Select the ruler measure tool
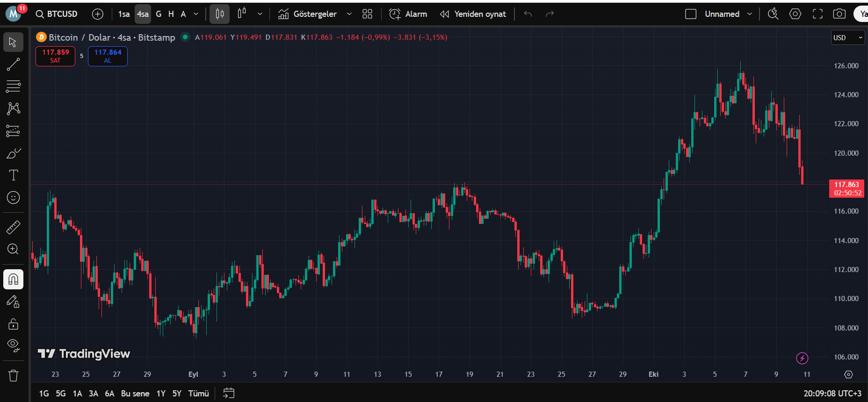Screen dimensions: 868x402 [x=13, y=227]
